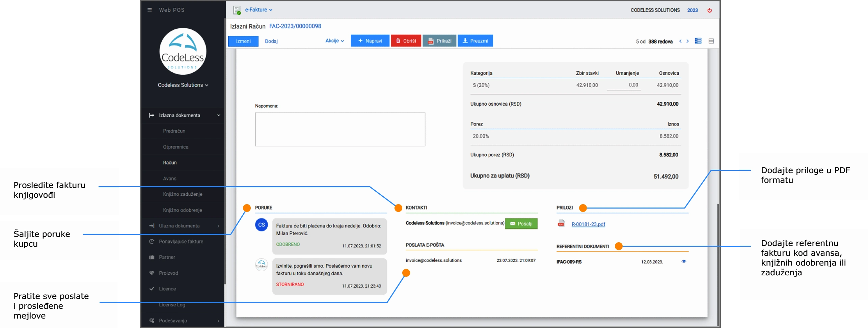Screen dimensions: 868x328
Task: Click the CS avatar in messages
Action: coord(262,225)
